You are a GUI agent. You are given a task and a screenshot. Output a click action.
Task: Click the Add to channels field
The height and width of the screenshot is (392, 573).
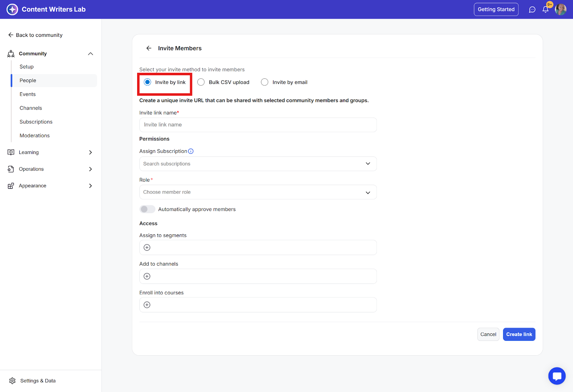[x=258, y=276]
